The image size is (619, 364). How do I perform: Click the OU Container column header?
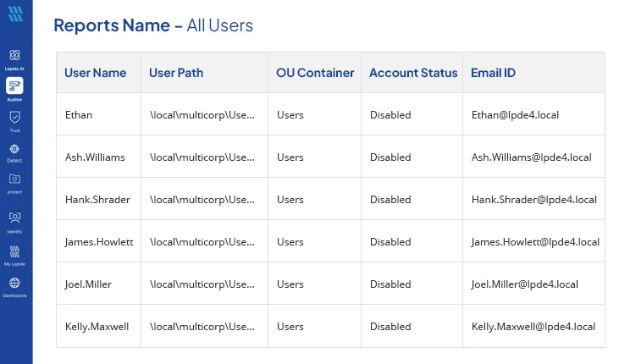tap(315, 73)
